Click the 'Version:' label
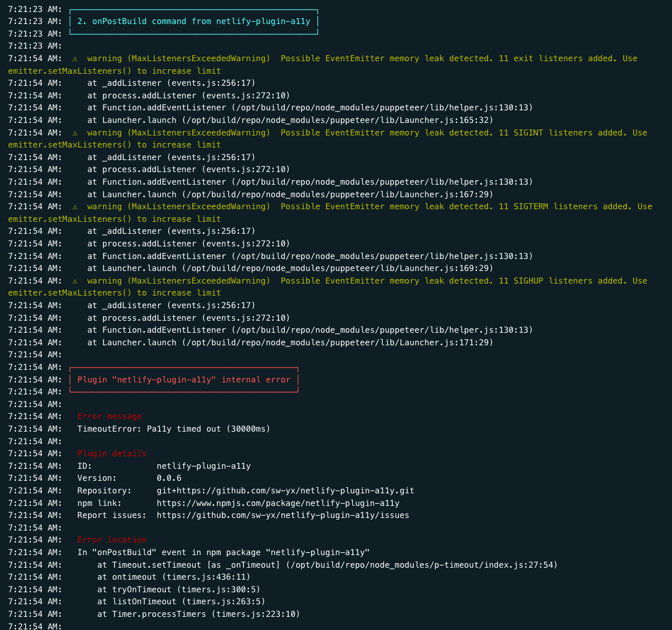This screenshot has height=630, width=672. 97,478
